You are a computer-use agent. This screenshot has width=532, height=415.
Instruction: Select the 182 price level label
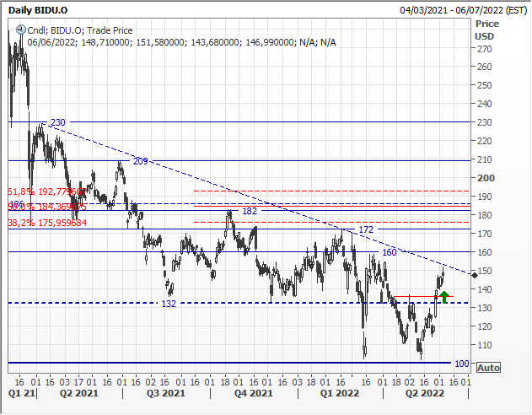pyautogui.click(x=250, y=211)
